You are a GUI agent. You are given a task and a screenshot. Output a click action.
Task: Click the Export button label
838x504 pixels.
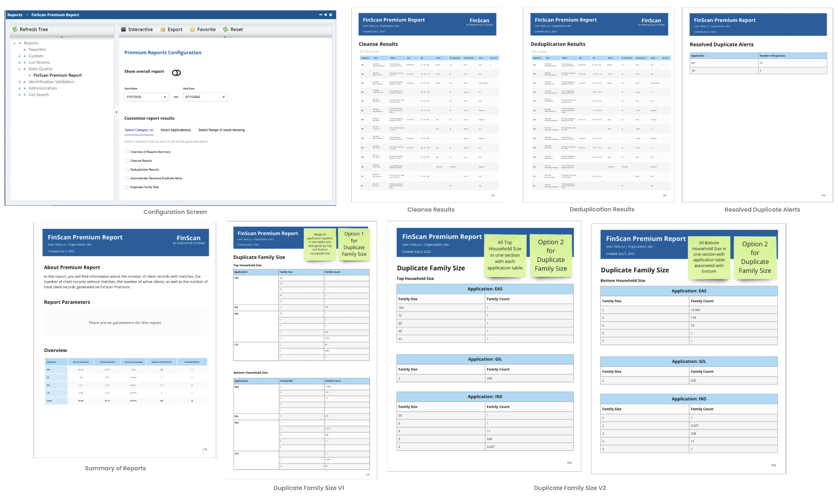[x=175, y=29]
